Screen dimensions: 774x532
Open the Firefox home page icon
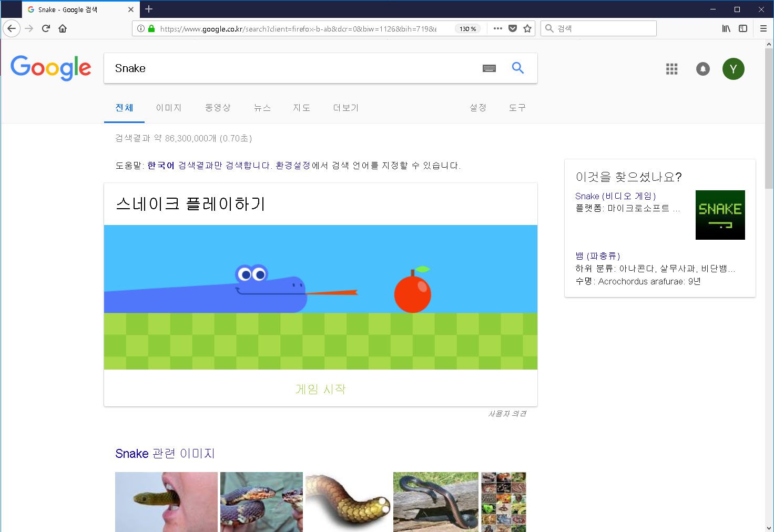tap(63, 28)
